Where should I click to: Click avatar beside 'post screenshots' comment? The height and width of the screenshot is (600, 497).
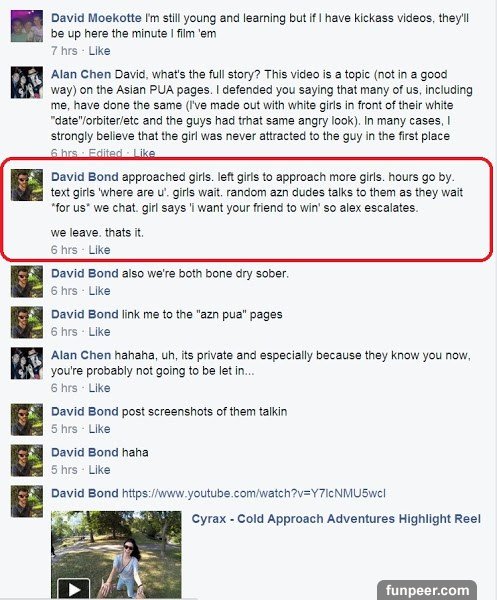tap(27, 419)
